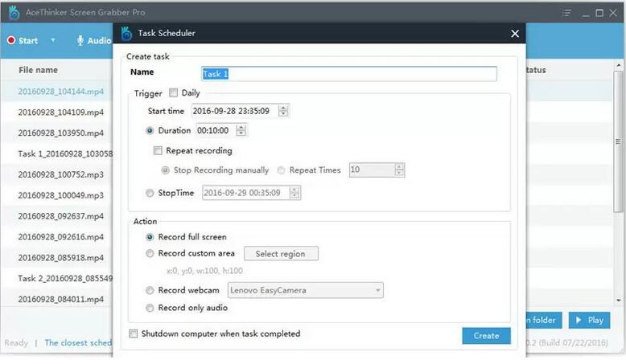Screen dimensions: 626x364
Task: Select Record webcam option
Action: coord(150,291)
